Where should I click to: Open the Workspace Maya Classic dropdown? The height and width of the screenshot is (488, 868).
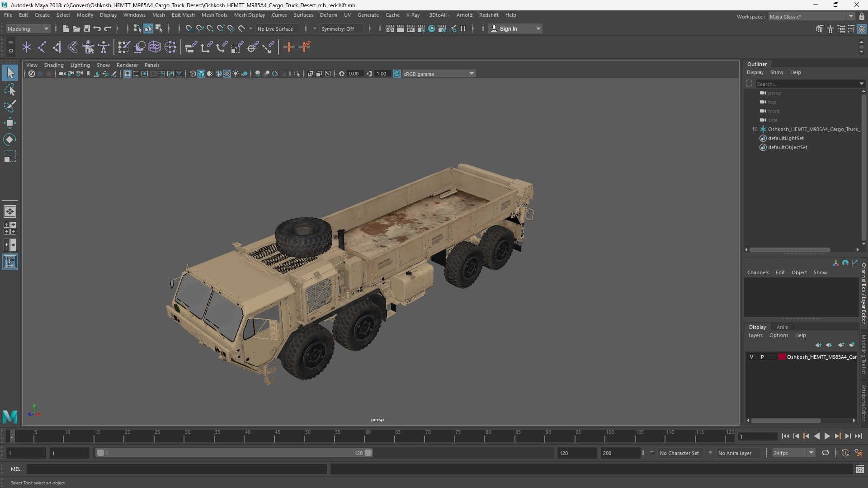[x=811, y=16]
